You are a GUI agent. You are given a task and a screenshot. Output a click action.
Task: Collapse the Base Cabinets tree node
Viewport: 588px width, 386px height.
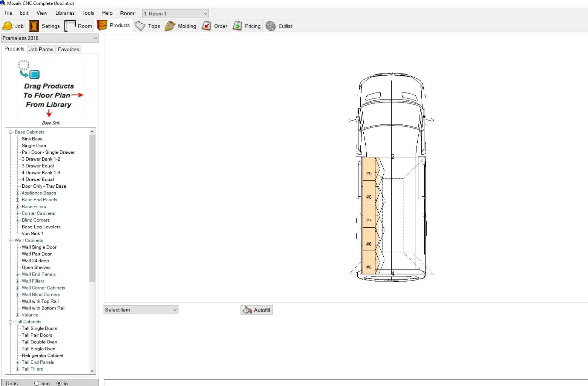pyautogui.click(x=11, y=132)
